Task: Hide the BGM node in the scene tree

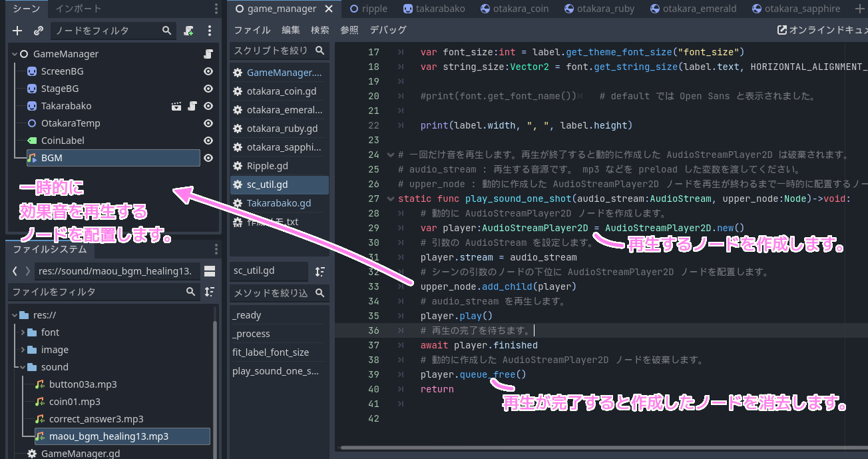Action: tap(208, 158)
